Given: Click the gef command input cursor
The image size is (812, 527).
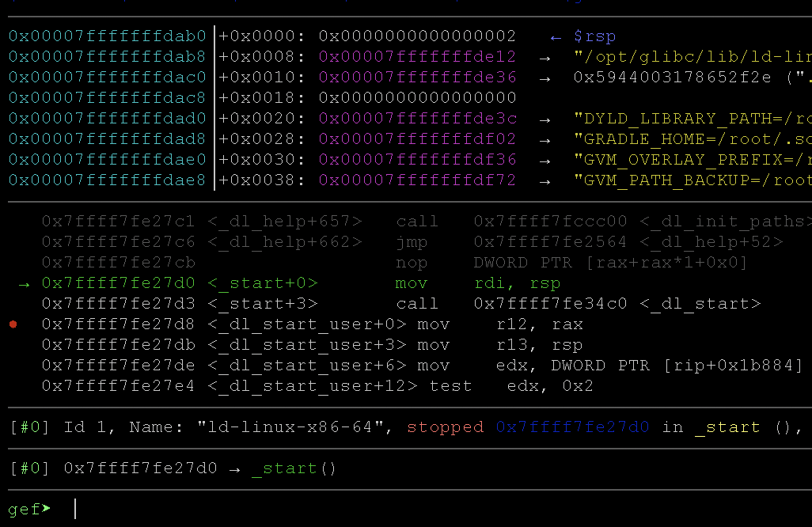Looking at the screenshot, I should (76, 509).
